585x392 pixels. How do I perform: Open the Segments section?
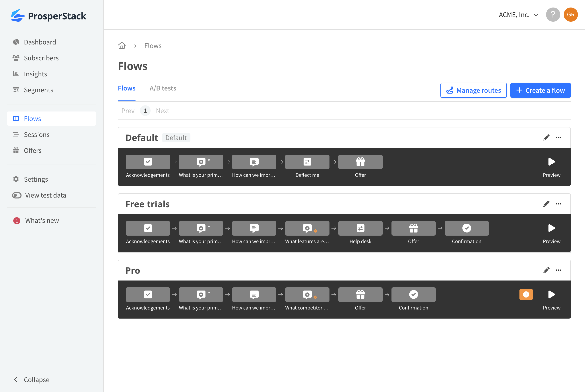[39, 90]
